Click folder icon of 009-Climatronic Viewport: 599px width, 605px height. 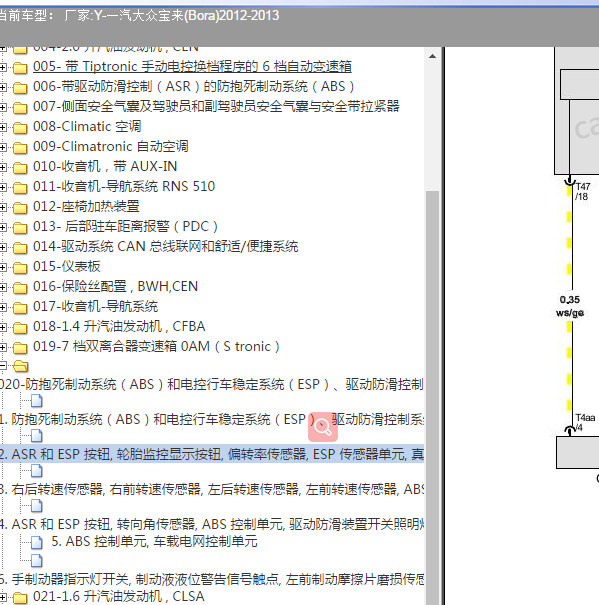click(x=20, y=148)
